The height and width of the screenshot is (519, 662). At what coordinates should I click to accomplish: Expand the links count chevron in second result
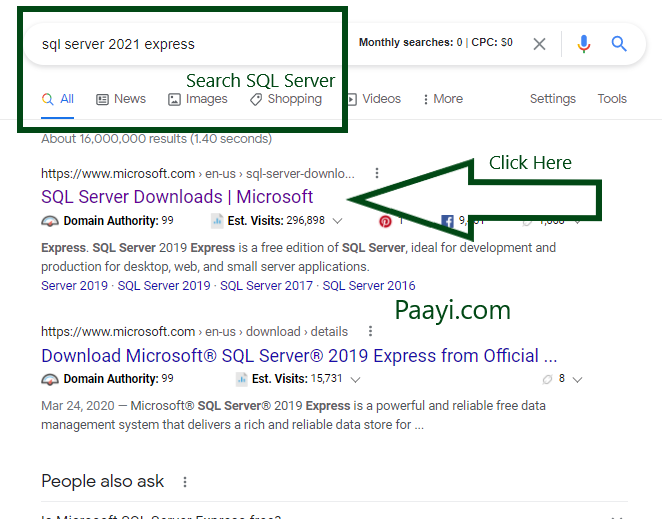(577, 379)
